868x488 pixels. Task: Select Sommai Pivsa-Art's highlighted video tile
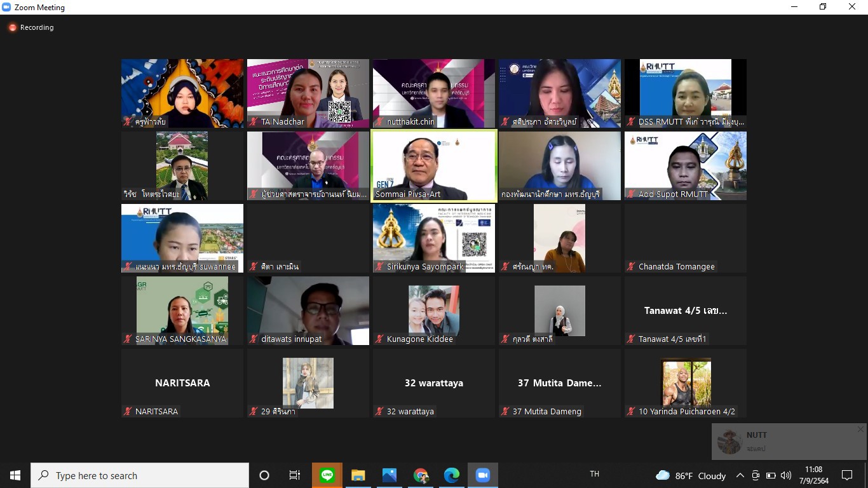[x=434, y=166]
